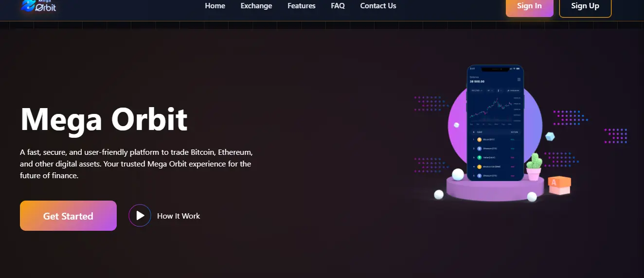This screenshot has width=644, height=278.
Task: Go to the Home nav item
Action: (x=215, y=6)
